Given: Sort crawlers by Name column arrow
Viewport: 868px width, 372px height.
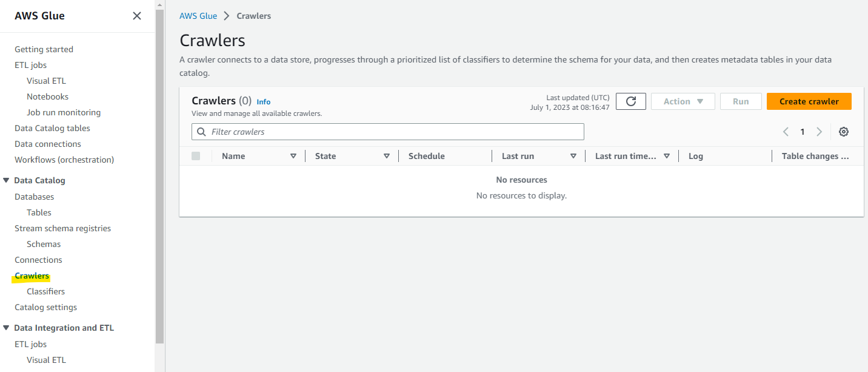Looking at the screenshot, I should tap(293, 156).
